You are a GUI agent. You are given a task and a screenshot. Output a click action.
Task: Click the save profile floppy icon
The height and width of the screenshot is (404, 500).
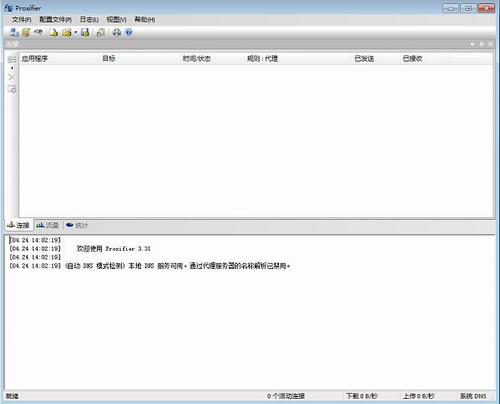point(85,32)
